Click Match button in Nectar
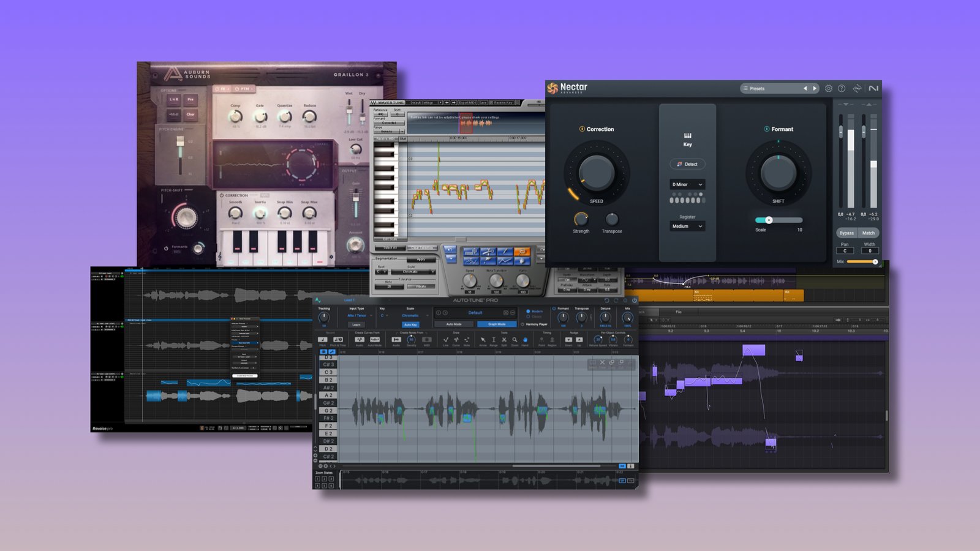 click(x=869, y=233)
